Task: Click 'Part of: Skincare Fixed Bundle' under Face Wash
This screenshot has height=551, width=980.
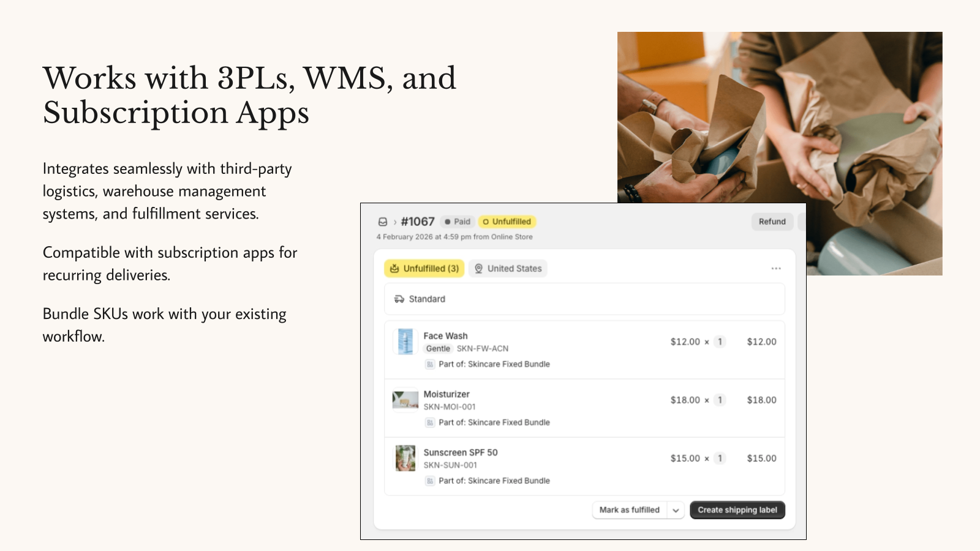Action: [x=494, y=364]
